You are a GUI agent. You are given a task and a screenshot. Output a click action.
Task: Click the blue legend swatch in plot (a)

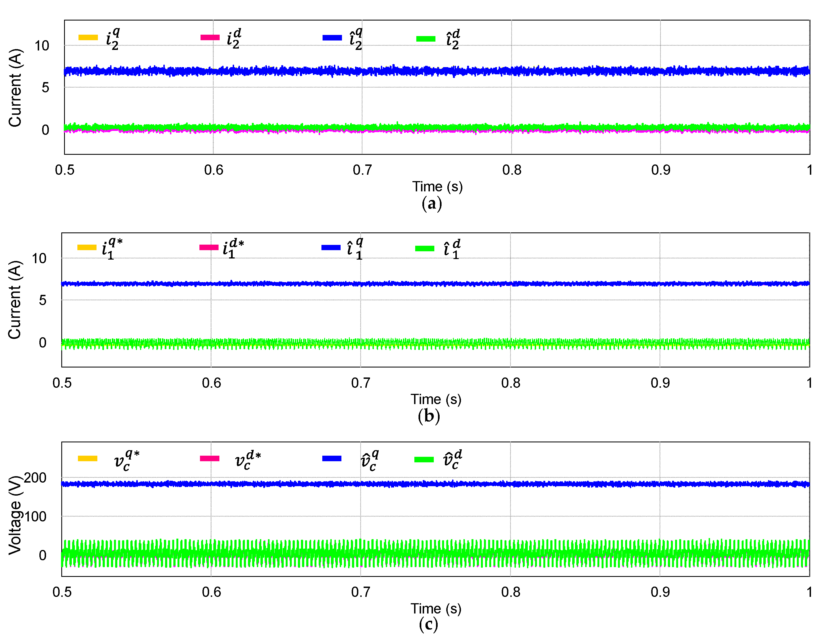(332, 37)
